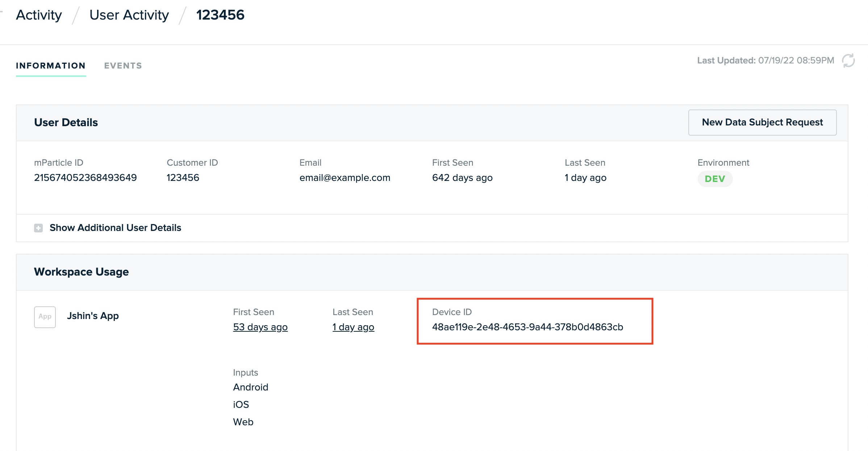Click New Data Subject Request button
This screenshot has height=451, width=868.
(762, 123)
